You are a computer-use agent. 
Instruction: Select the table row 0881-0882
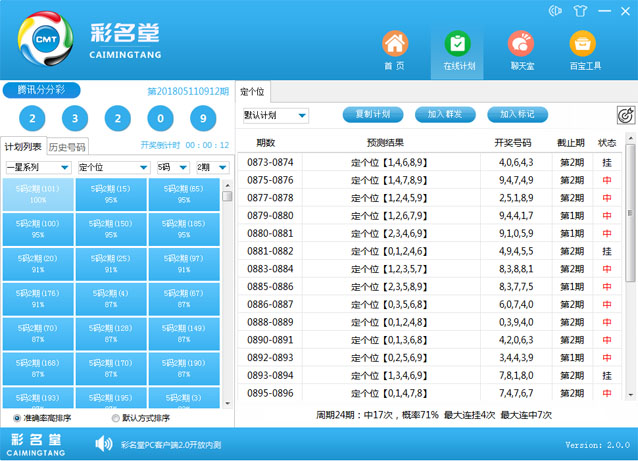pyautogui.click(x=430, y=251)
